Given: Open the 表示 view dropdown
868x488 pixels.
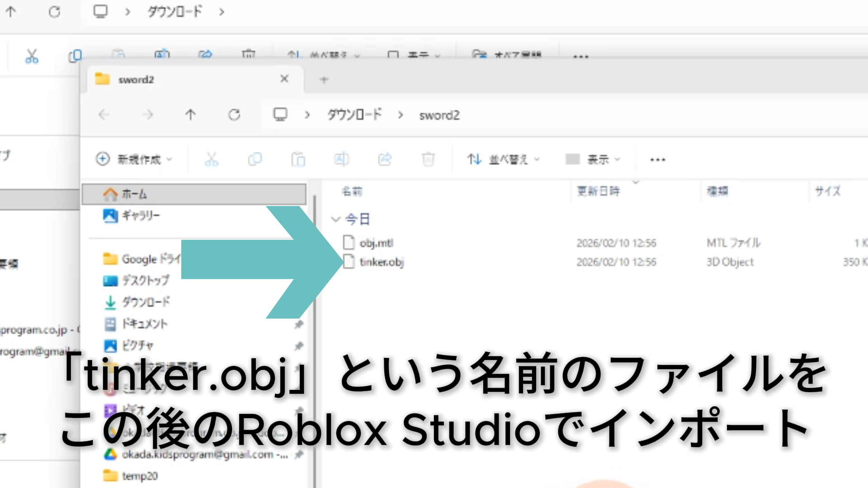Looking at the screenshot, I should pos(593,159).
